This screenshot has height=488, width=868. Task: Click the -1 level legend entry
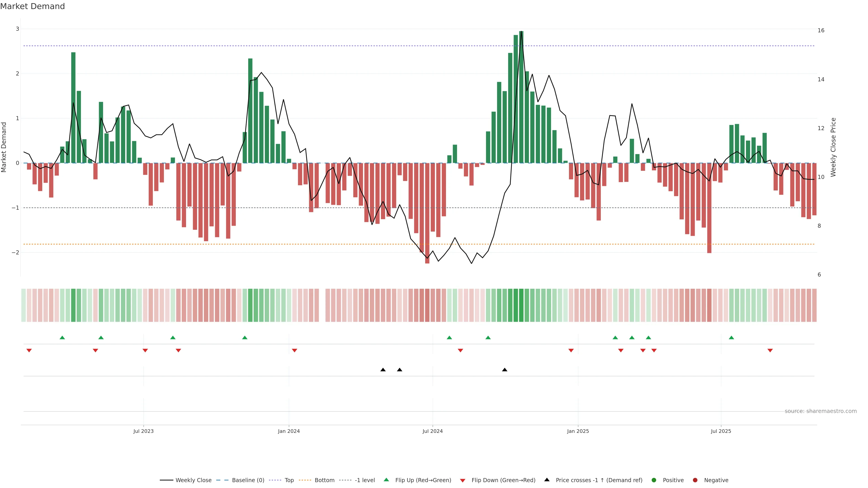coord(365,480)
